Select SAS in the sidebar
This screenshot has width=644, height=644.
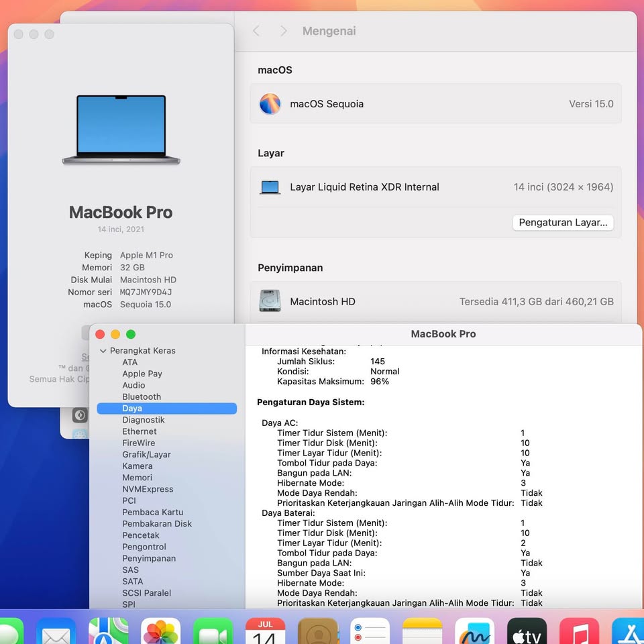[x=130, y=570]
